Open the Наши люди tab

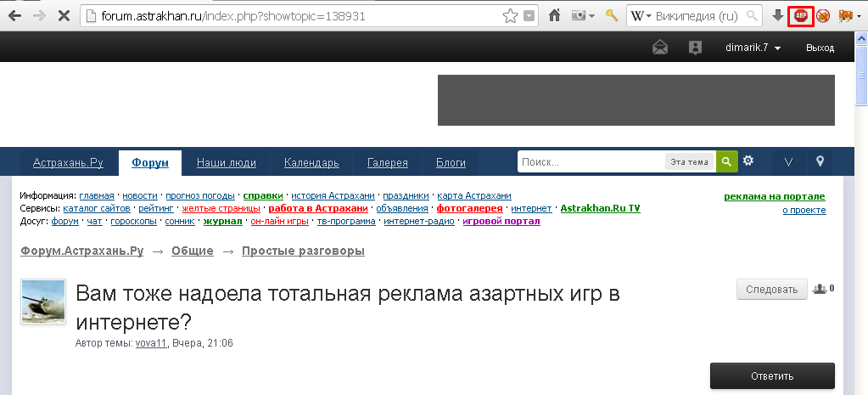(x=227, y=163)
